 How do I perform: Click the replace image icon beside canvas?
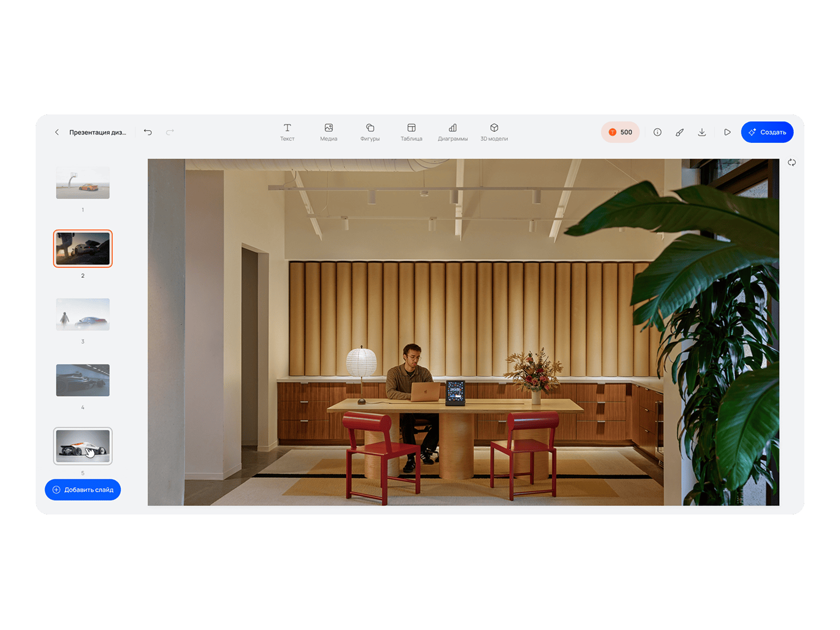click(x=792, y=163)
